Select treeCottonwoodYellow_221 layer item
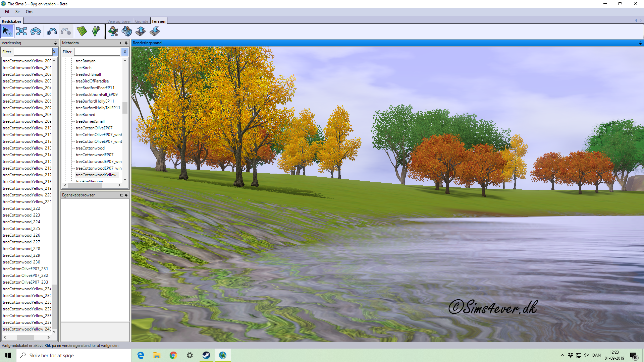The height and width of the screenshot is (362, 644). [x=27, y=202]
